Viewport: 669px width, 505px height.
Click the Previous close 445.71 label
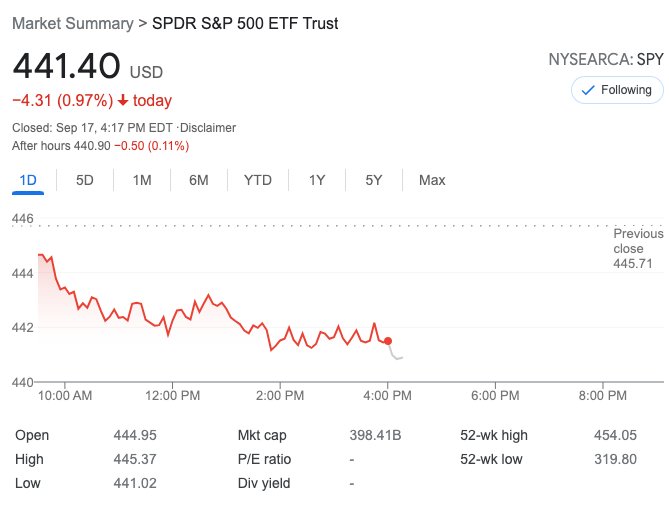[x=638, y=248]
